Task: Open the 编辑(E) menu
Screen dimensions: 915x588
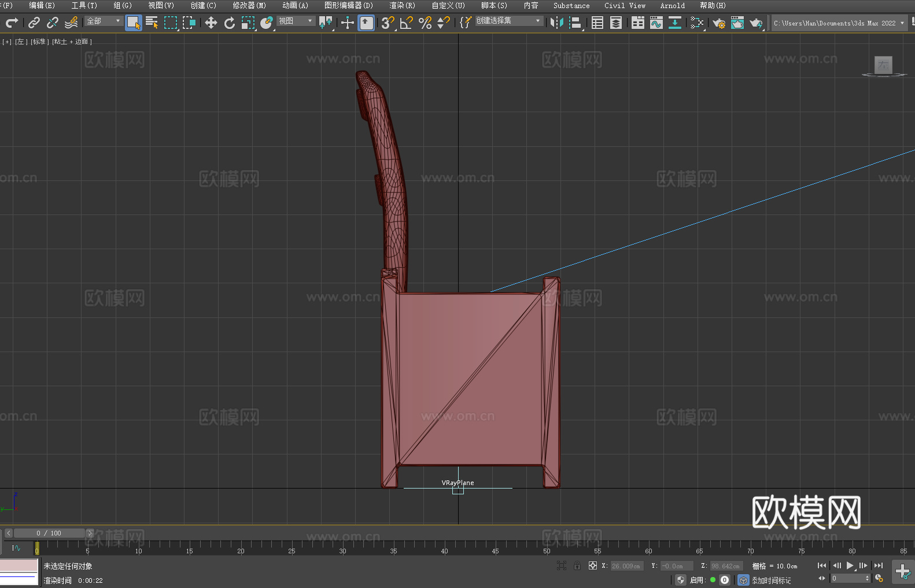Action: (42, 5)
